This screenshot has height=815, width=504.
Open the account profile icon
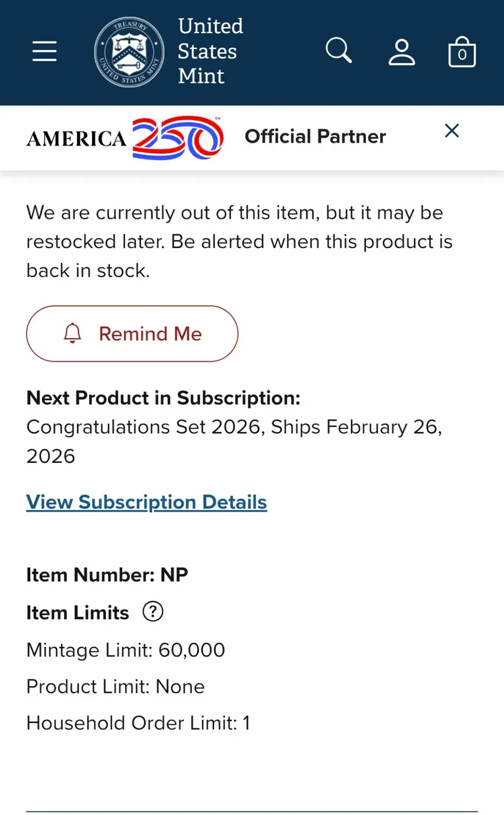[x=402, y=51]
